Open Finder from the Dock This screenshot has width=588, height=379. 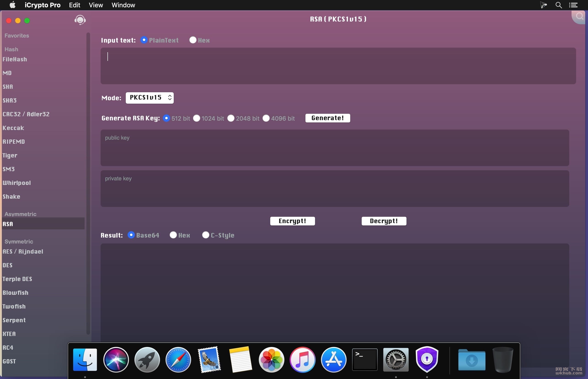[x=85, y=360]
